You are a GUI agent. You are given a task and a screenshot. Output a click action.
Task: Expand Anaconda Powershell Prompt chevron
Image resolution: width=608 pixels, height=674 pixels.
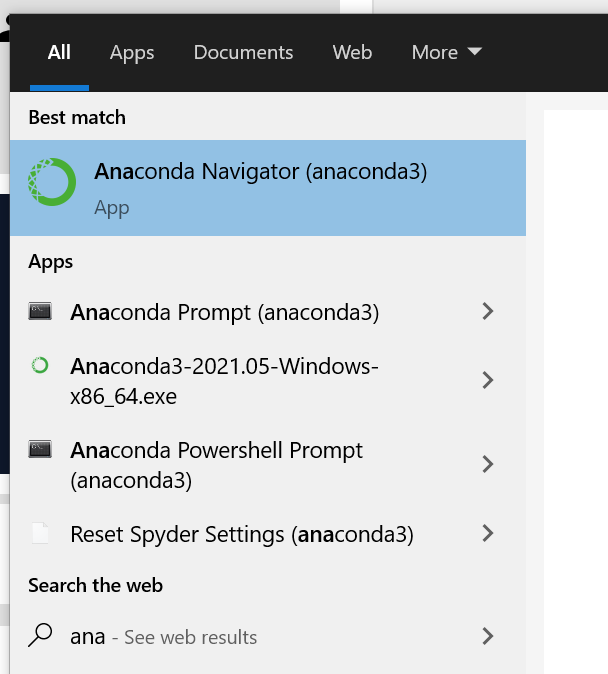(x=488, y=464)
